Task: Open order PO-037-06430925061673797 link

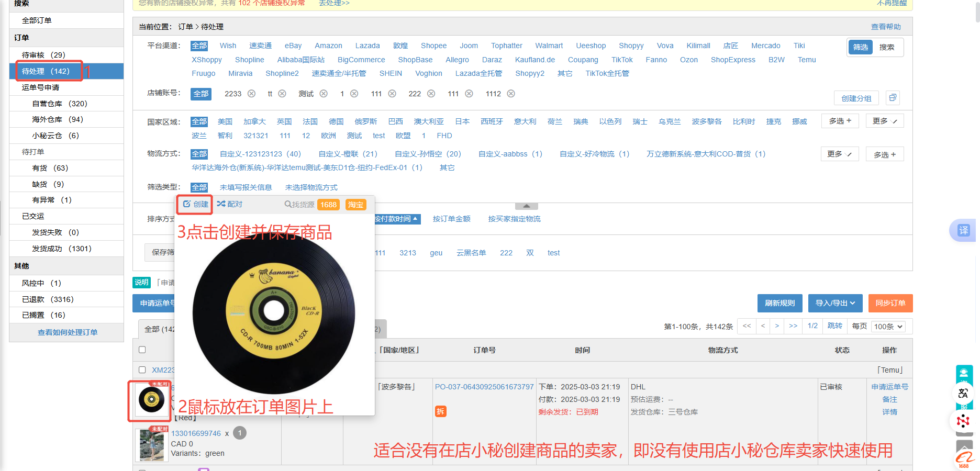Action: click(484, 387)
